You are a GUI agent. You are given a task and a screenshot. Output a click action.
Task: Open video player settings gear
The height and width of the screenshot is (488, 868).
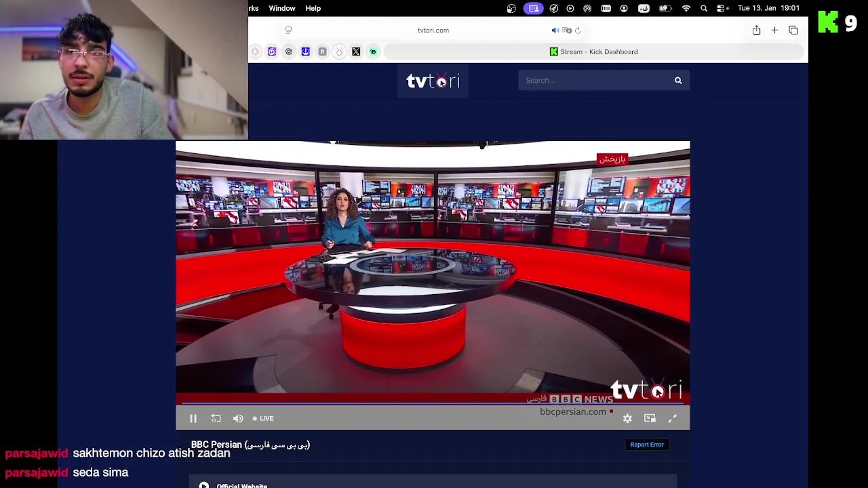pos(627,418)
